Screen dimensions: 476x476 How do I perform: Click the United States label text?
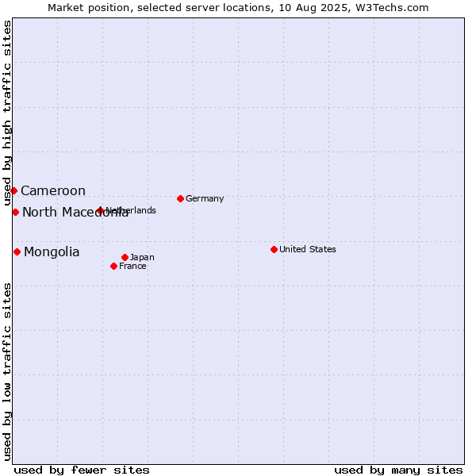click(308, 249)
